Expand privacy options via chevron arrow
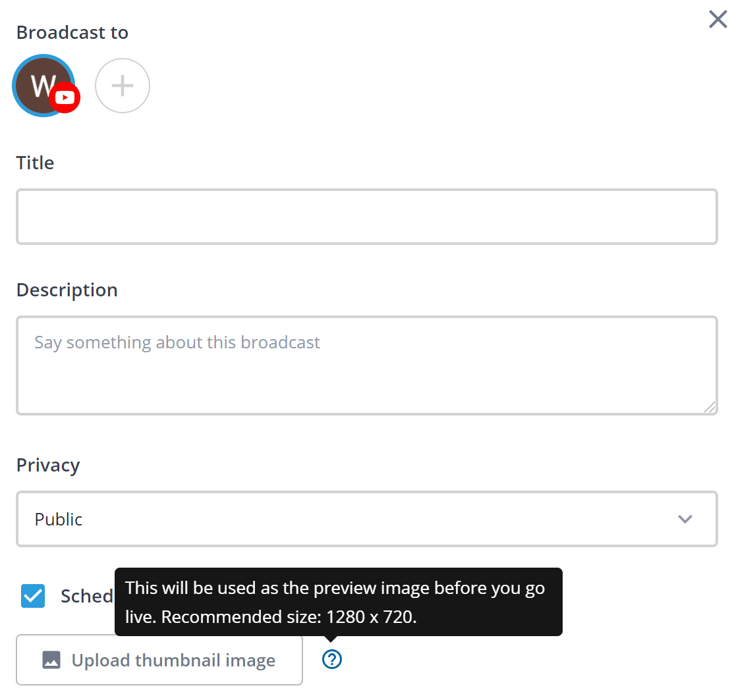The height and width of the screenshot is (700, 730). [x=685, y=519]
